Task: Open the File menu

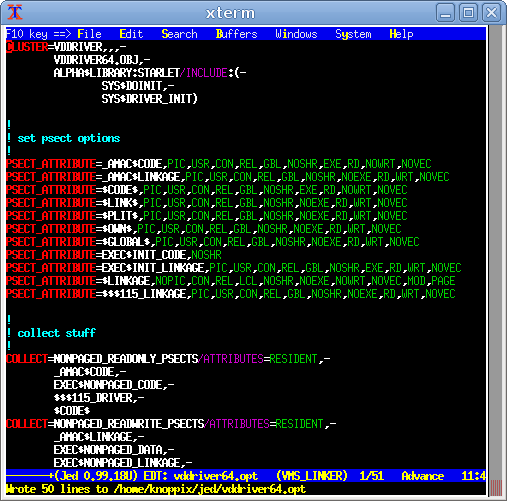Action: [x=89, y=34]
